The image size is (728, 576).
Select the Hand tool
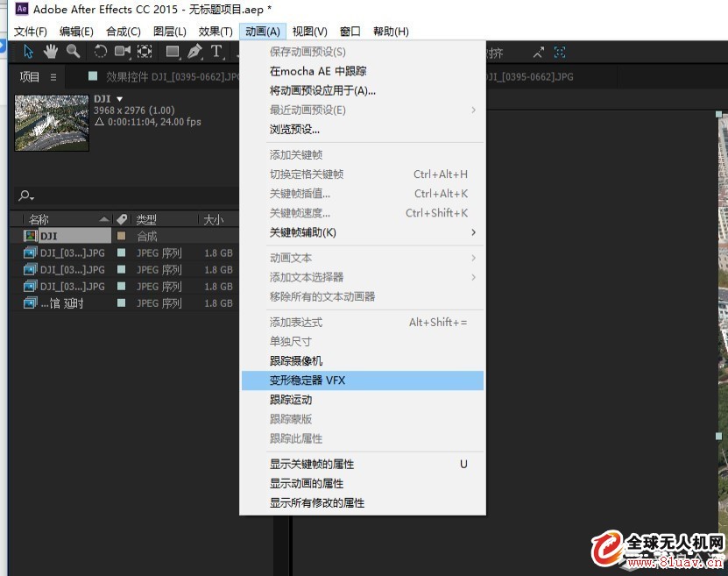point(50,51)
